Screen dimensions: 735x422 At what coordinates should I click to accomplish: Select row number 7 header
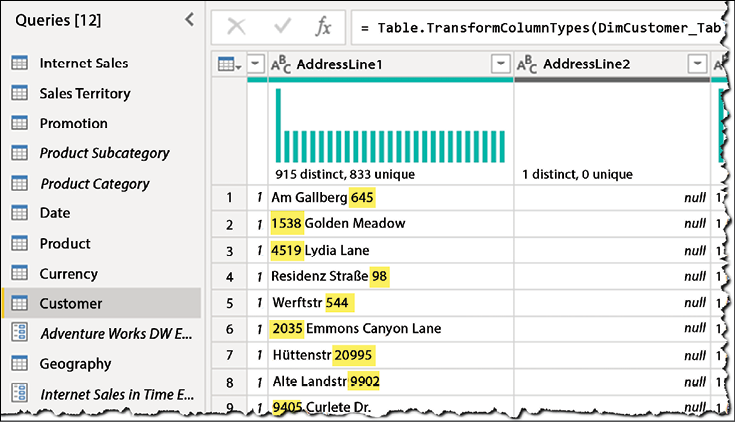pos(229,355)
